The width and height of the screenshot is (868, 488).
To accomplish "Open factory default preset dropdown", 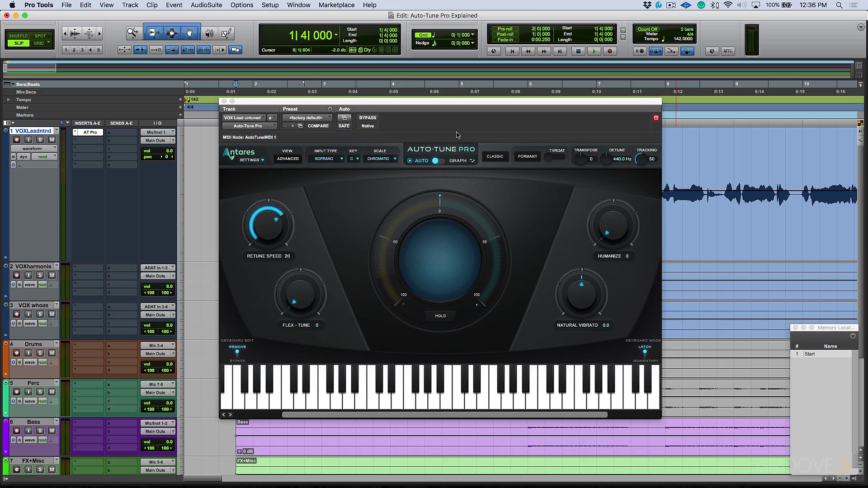I will click(x=307, y=118).
